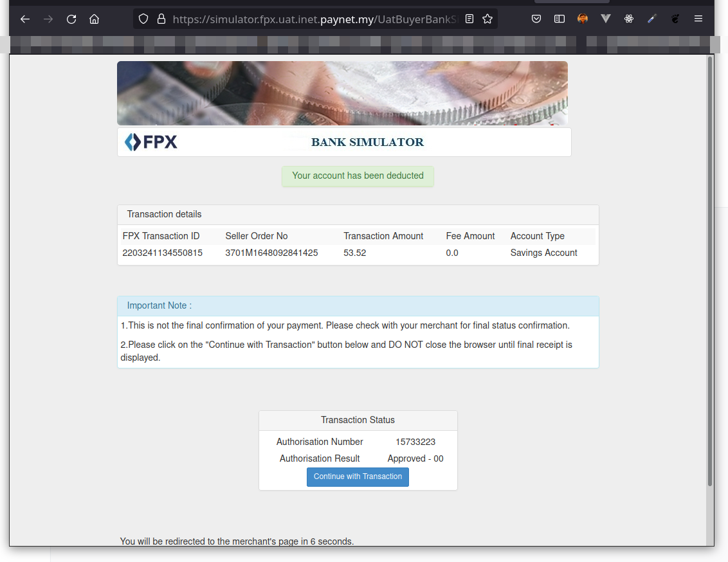Click the FPX logo
Viewport: 728px width, 562px height.
pos(151,142)
